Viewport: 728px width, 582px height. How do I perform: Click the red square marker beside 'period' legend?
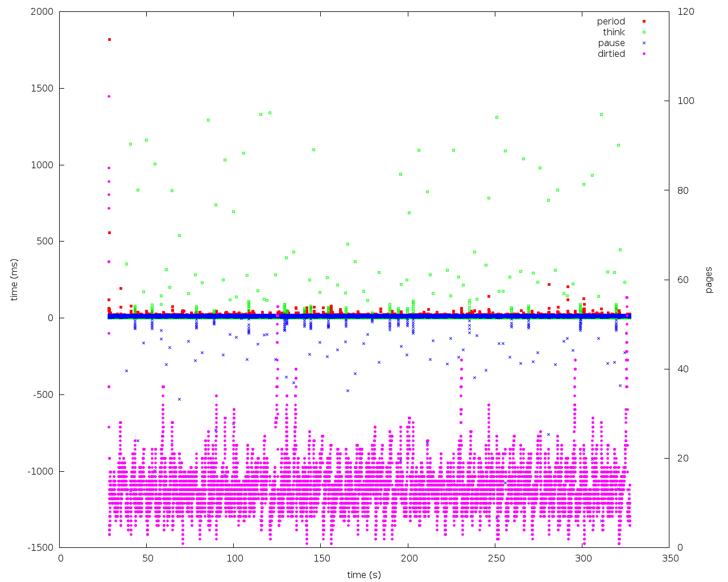(643, 22)
